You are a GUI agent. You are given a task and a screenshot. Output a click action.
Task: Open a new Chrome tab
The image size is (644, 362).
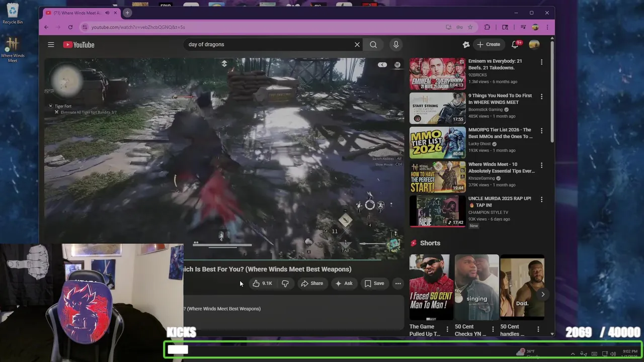[127, 13]
